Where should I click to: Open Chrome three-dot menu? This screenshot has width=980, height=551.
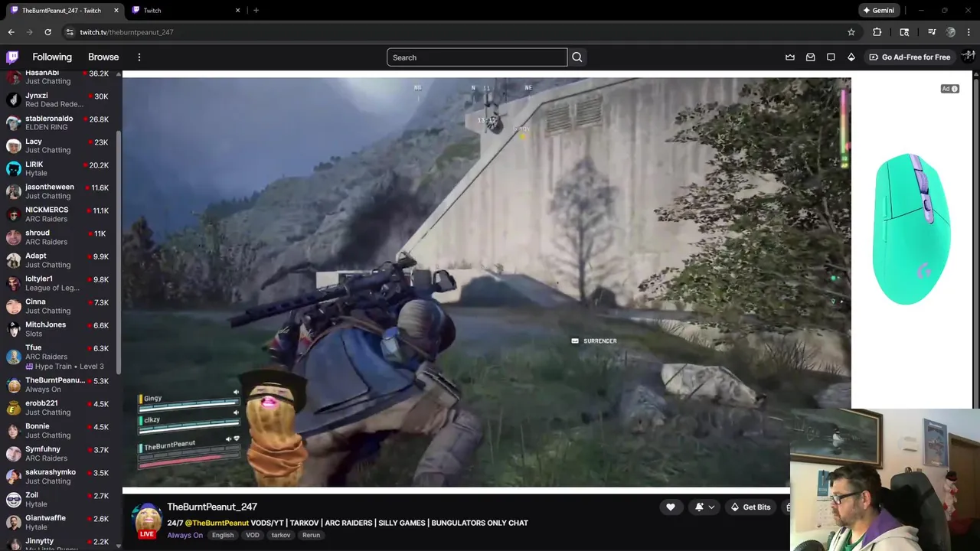pos(969,32)
